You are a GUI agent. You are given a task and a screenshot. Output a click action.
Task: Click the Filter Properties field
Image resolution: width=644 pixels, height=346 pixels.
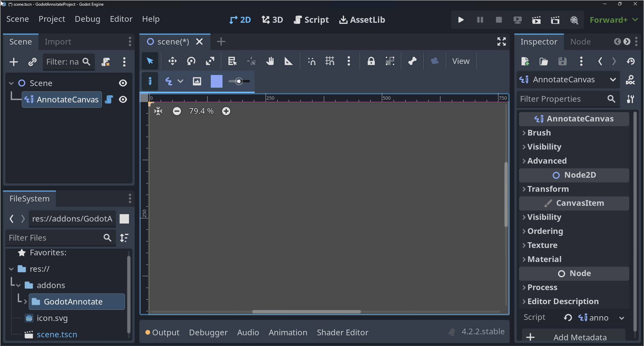click(x=568, y=99)
